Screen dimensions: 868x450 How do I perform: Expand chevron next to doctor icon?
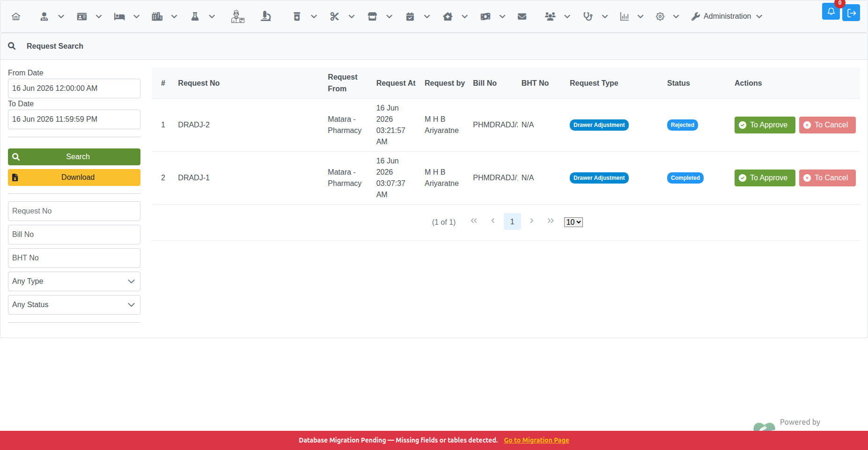tap(61, 16)
